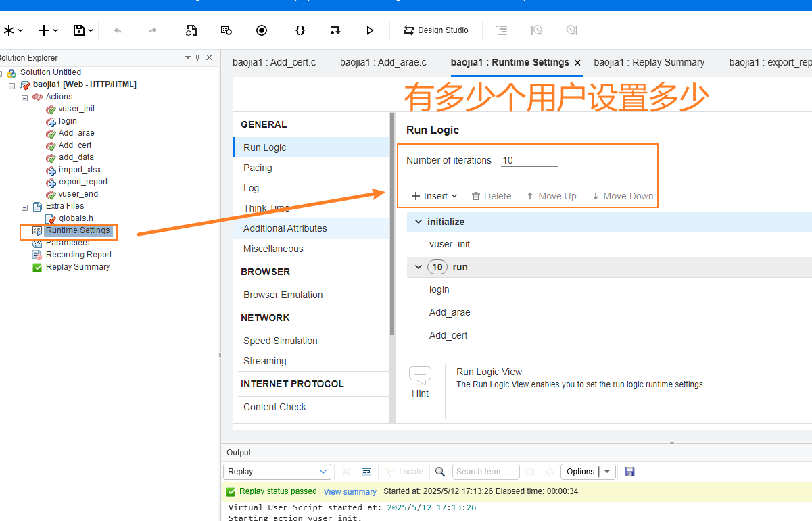Viewport: 812px width, 521px height.
Task: Click the View summary link
Action: pyautogui.click(x=350, y=492)
